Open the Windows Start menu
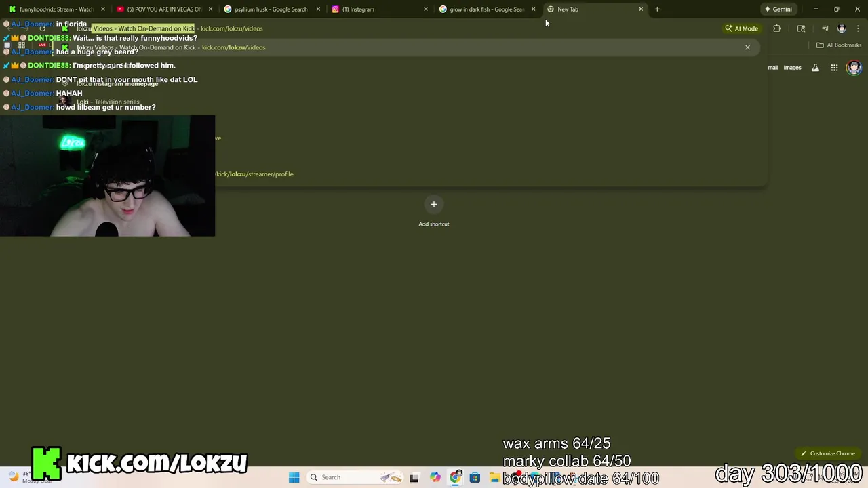 pos(294,477)
